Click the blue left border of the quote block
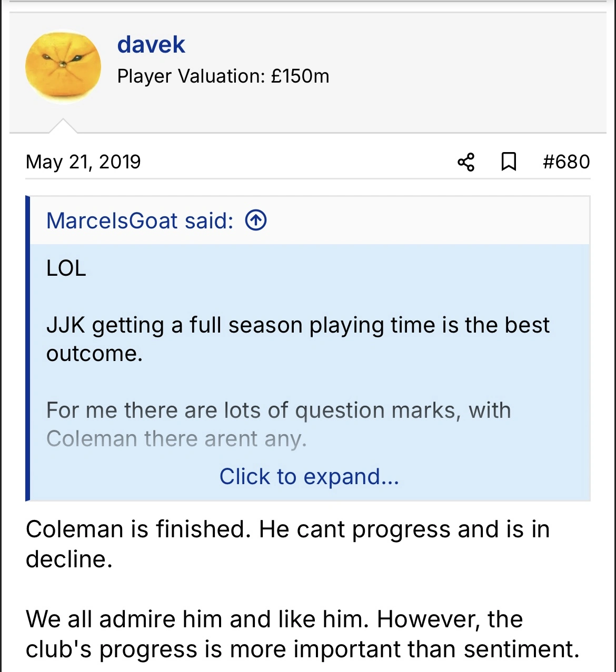Image resolution: width=616 pixels, height=672 pixels. click(x=28, y=347)
